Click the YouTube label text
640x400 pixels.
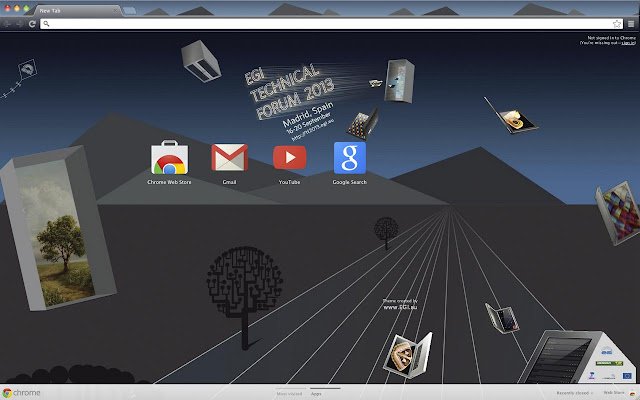[x=289, y=182]
